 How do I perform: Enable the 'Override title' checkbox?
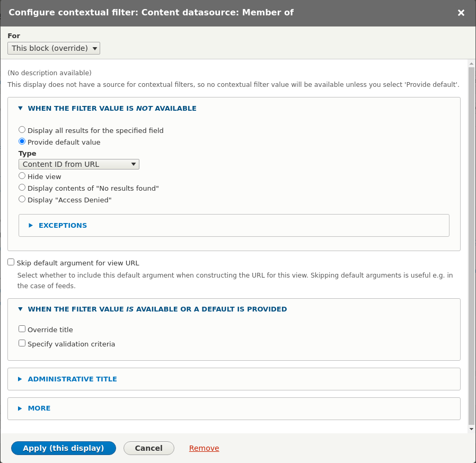pos(22,328)
